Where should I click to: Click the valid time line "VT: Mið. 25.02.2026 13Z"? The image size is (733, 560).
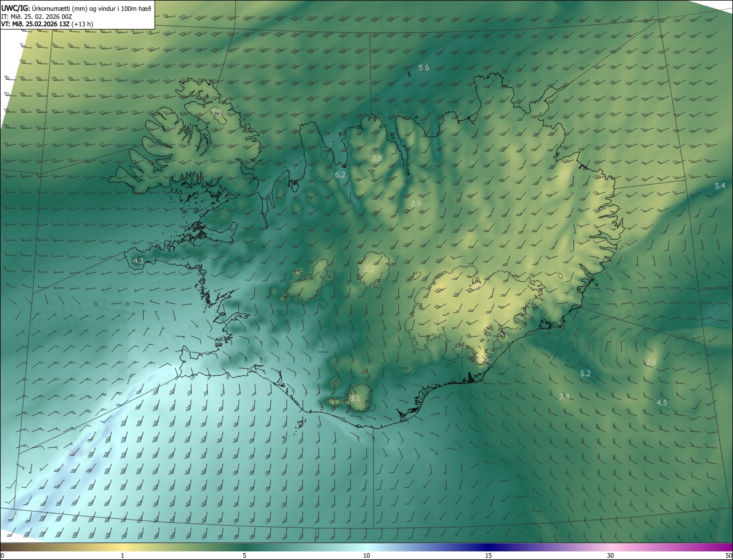click(x=36, y=25)
